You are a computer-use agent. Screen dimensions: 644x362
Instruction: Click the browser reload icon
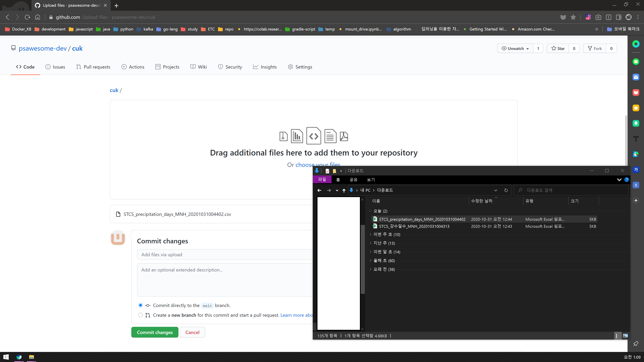(x=27, y=17)
